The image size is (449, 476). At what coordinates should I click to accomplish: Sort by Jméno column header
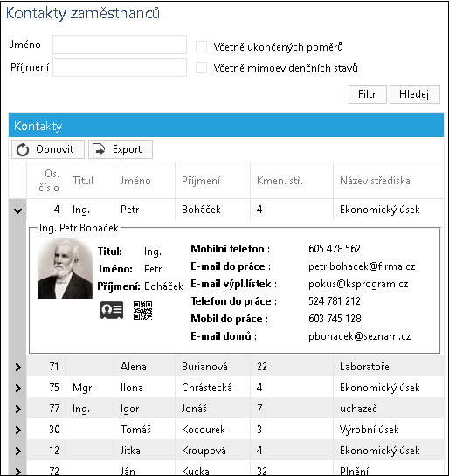click(x=144, y=181)
